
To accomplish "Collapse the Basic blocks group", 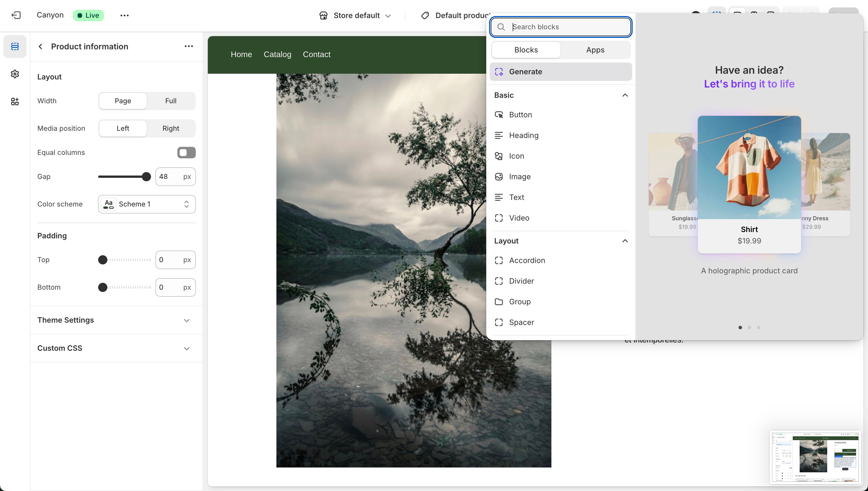I will [625, 96].
